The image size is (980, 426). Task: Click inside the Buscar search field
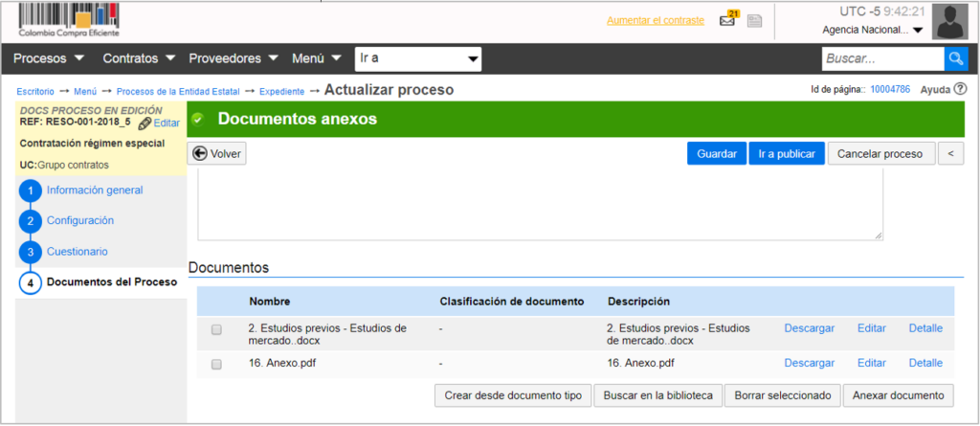(x=881, y=59)
